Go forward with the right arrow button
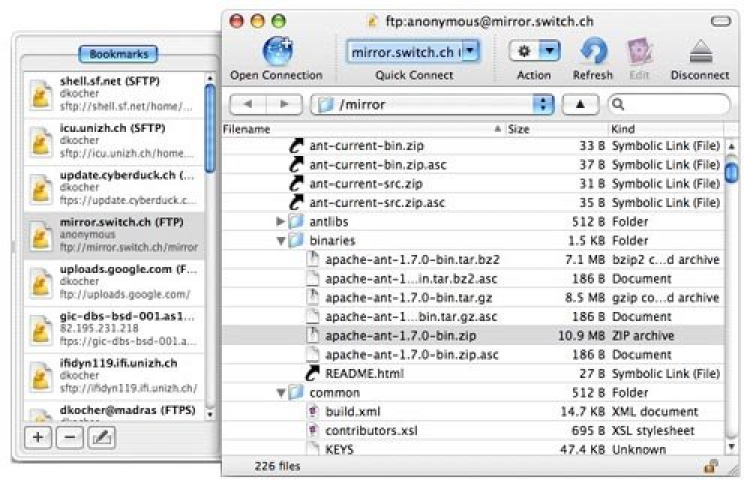The width and height of the screenshot is (750, 495). coord(284,104)
